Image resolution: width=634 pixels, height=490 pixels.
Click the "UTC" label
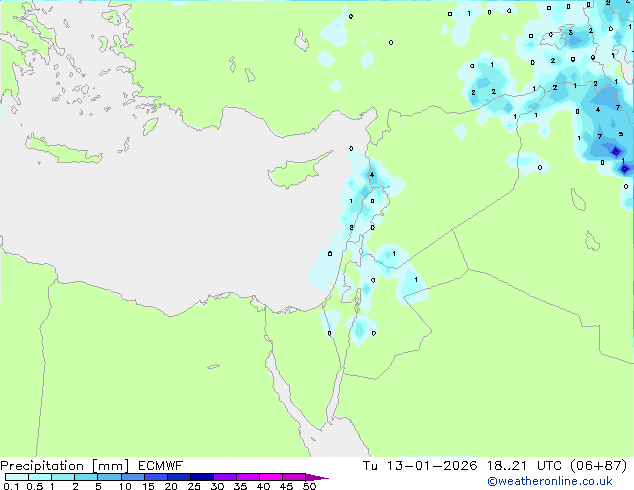549,466
